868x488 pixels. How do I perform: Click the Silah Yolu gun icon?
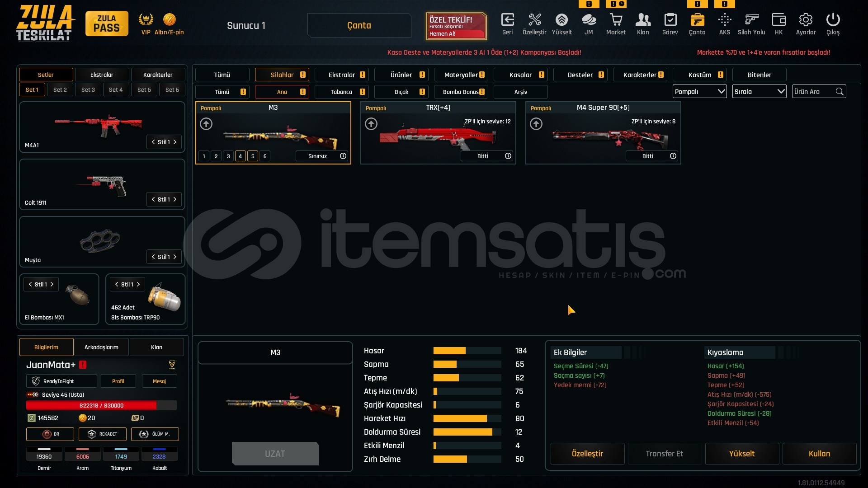coord(751,20)
